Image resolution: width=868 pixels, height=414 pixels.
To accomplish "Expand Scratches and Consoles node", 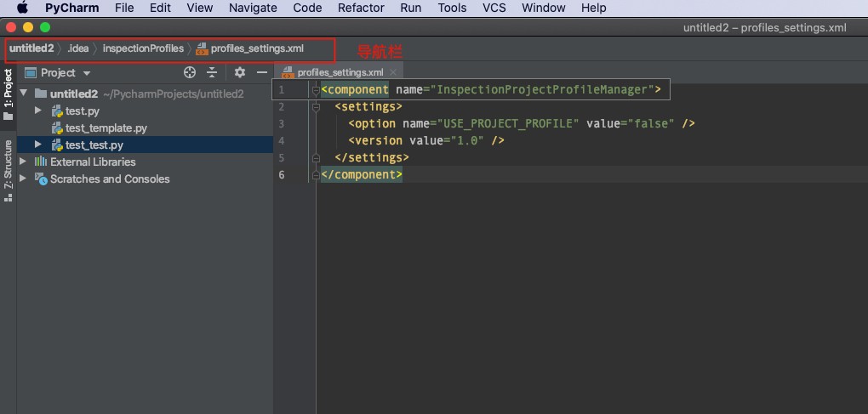I will 23,179.
